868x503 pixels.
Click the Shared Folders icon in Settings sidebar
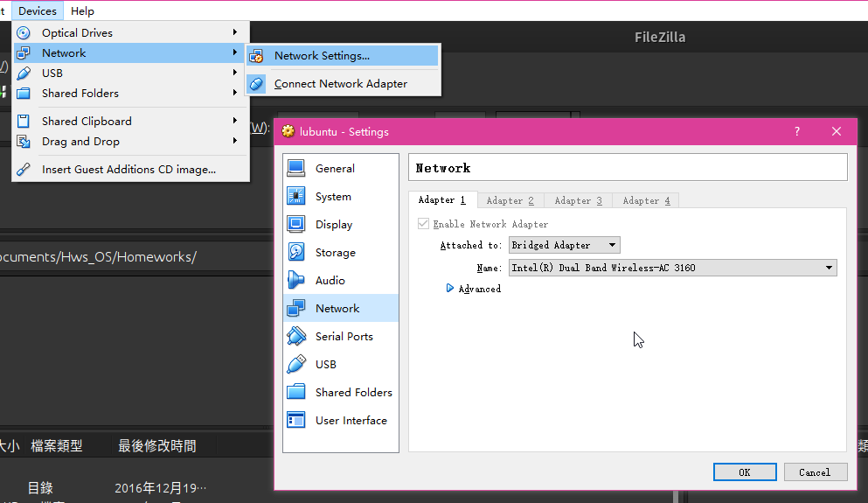296,392
